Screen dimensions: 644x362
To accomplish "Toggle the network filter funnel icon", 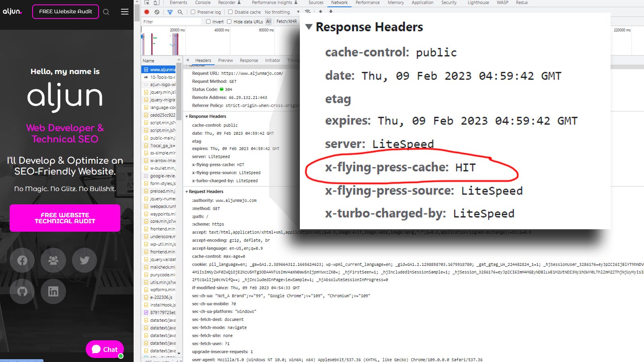I will 170,12.
